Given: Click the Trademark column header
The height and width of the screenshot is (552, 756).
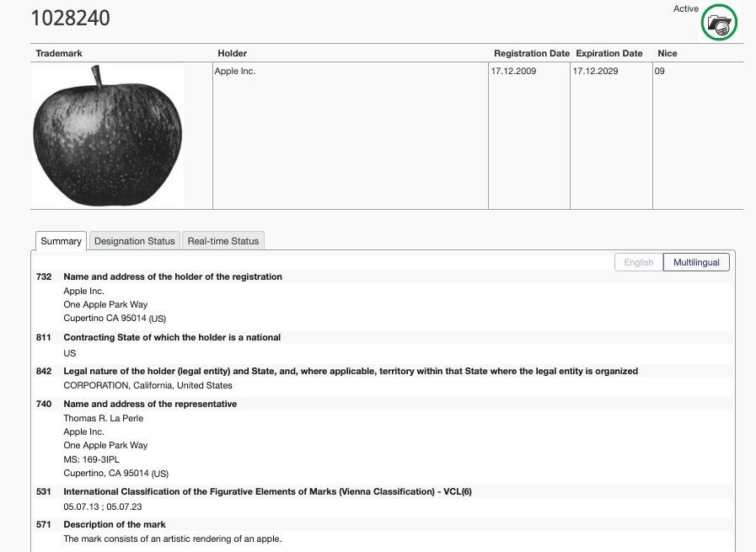Looking at the screenshot, I should 58,53.
